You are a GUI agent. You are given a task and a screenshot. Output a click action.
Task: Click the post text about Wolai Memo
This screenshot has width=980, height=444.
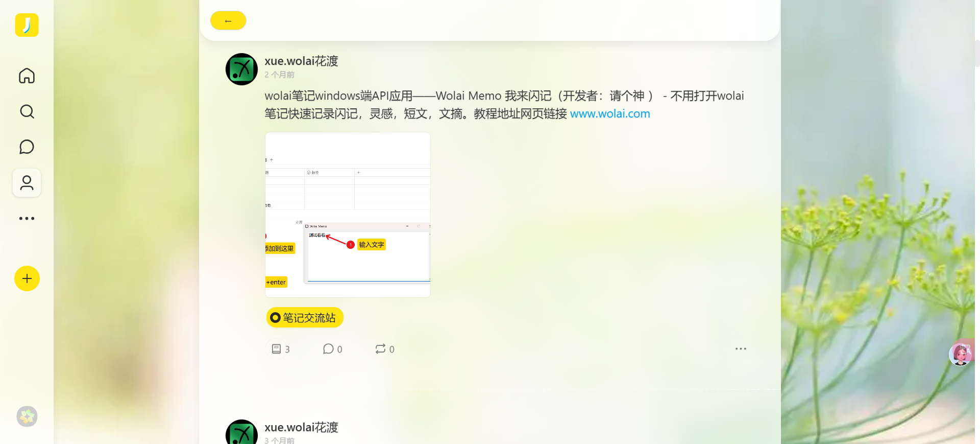click(x=504, y=105)
